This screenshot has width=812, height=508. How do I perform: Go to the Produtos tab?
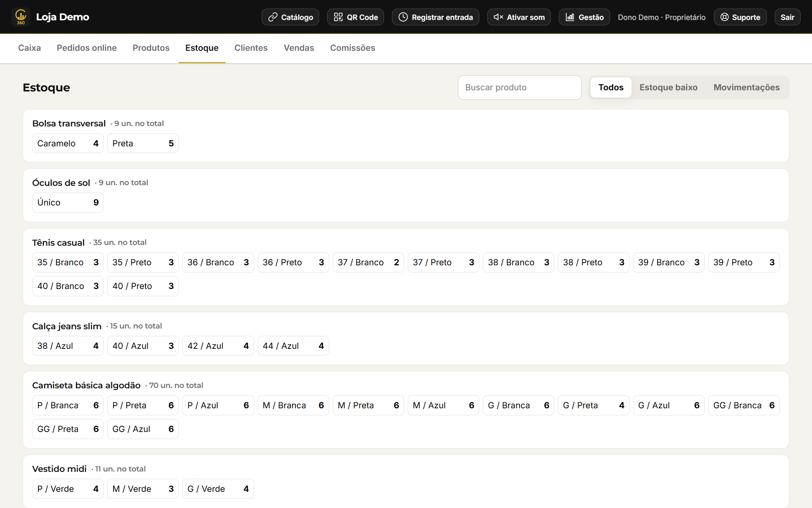(x=151, y=48)
